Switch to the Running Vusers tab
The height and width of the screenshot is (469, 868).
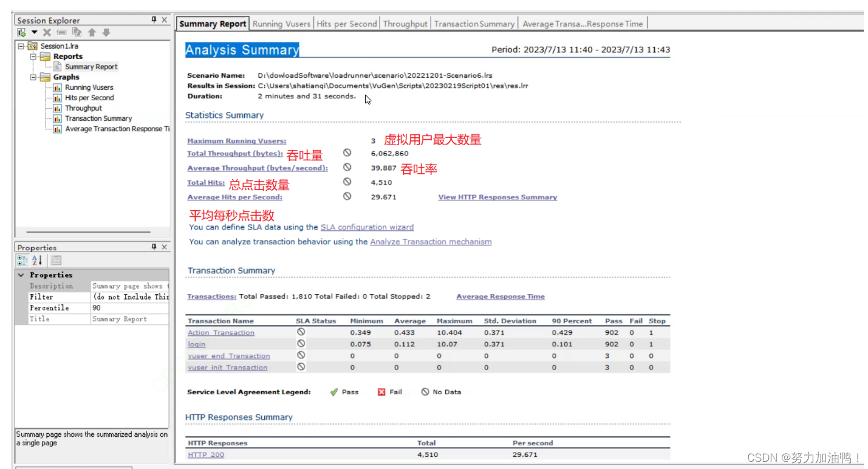281,24
